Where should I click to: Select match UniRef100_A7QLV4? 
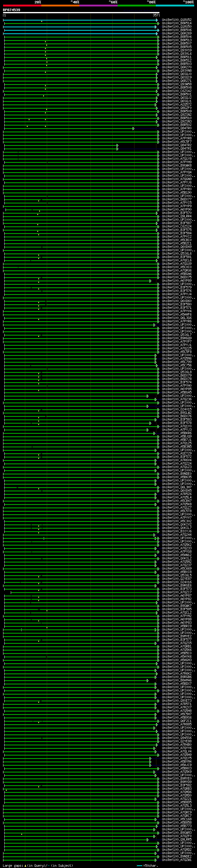[177, 751]
